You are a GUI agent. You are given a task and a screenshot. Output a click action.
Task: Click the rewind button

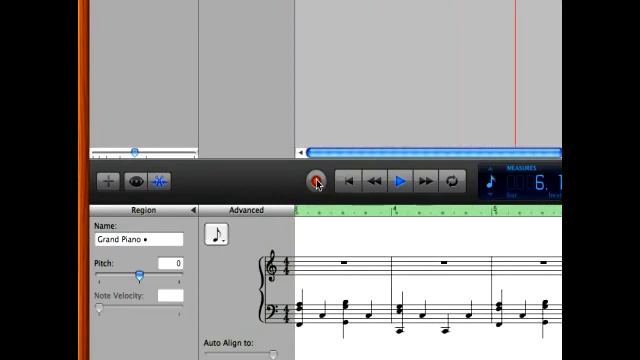374,181
